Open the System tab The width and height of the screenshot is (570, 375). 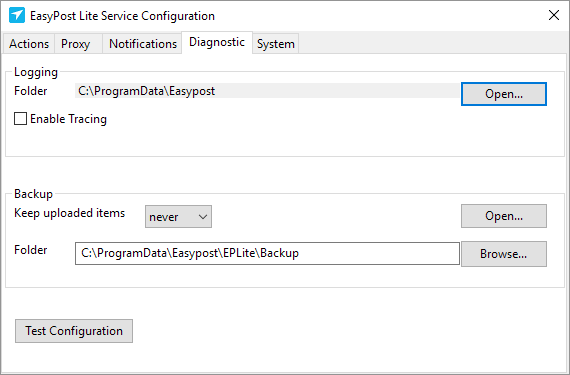276,44
